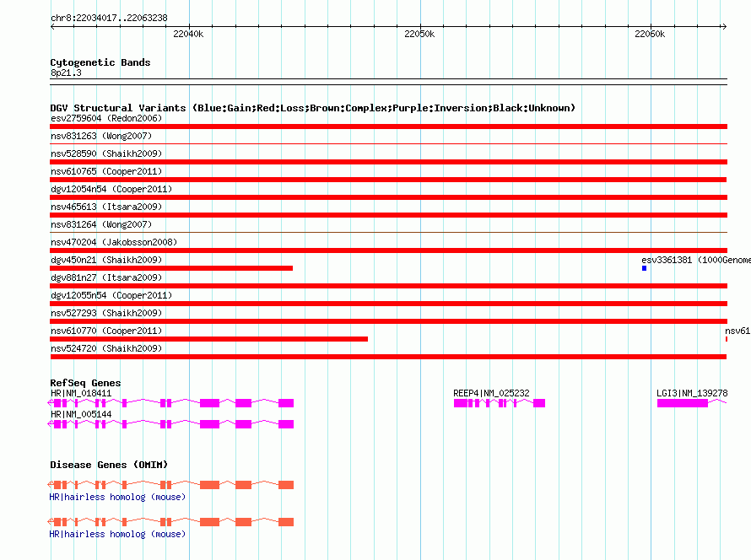Click the red loss bar of nsv465613

(x=388, y=215)
